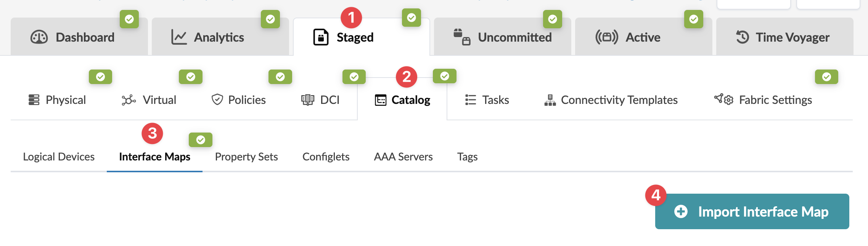Select the Logical Devices sub-tab

[x=59, y=157]
